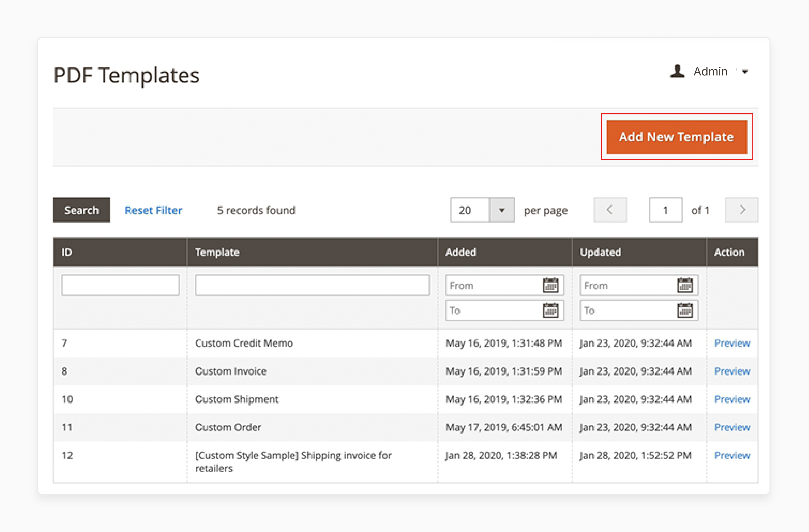809x532 pixels.
Task: Click the Template filter input field
Action: pos(313,285)
